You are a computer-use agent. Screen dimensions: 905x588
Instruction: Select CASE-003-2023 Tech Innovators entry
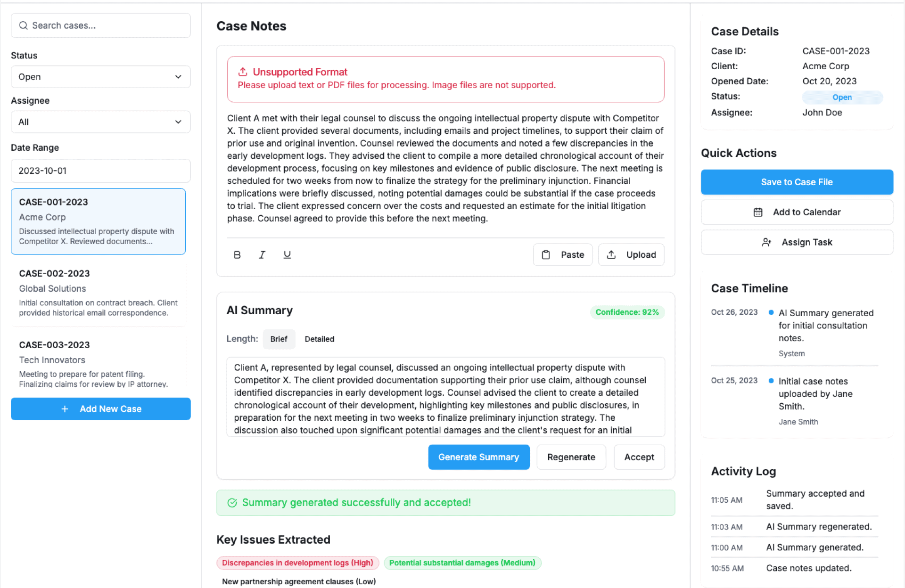click(x=98, y=363)
